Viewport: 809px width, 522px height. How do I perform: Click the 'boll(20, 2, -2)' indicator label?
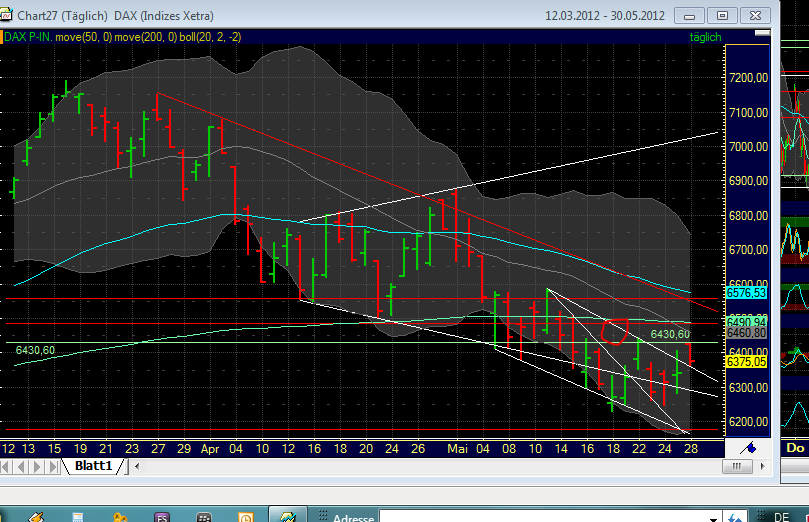pyautogui.click(x=210, y=37)
